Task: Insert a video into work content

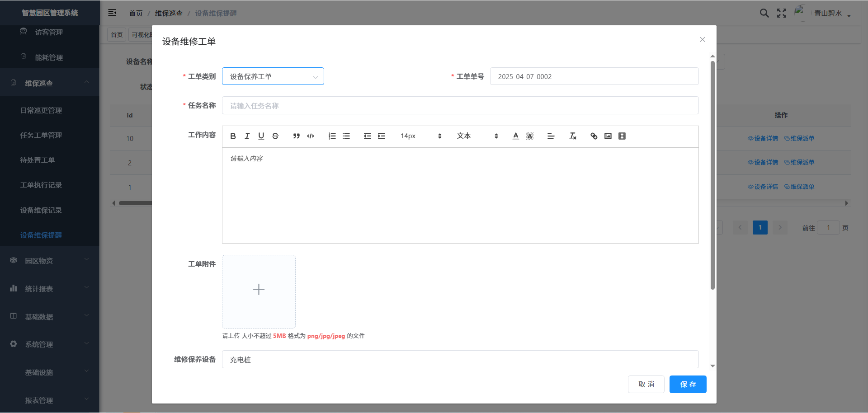Action: pos(622,136)
